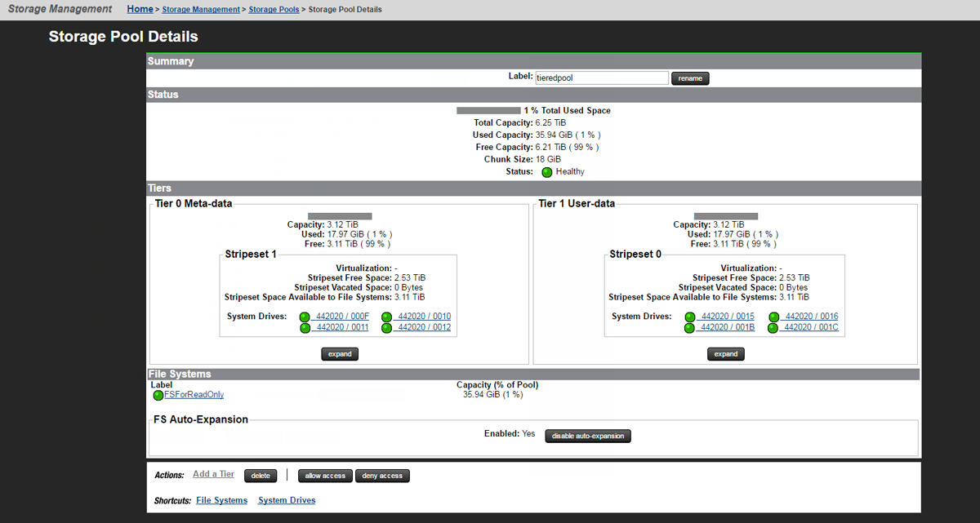
Task: Click Used Capacity value 35.94 GiB ( 1 % )
Action: pos(568,135)
